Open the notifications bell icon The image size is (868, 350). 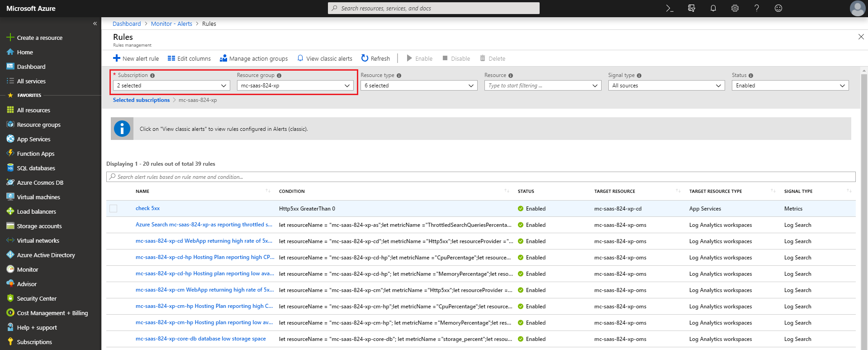point(713,8)
